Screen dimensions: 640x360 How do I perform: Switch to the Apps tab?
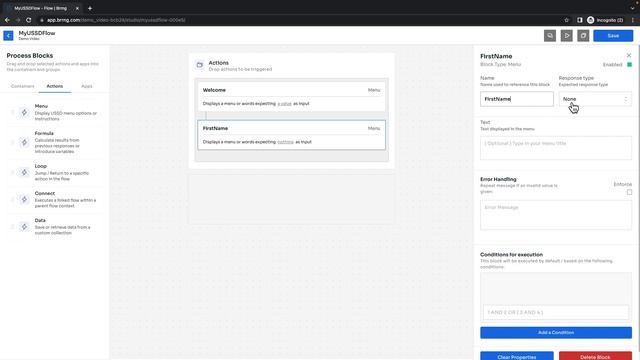[87, 86]
